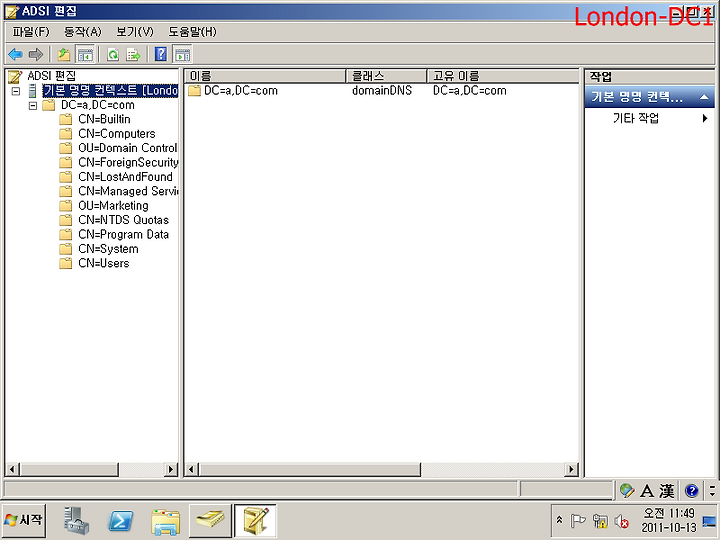The height and width of the screenshot is (540, 720).
Task: Click the distinguished name cell DC=a,DC=com
Action: 470,90
